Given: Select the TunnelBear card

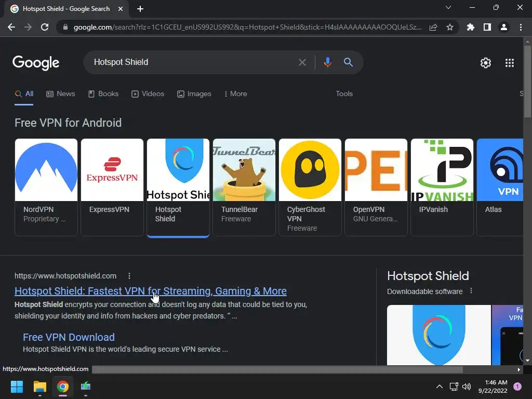Looking at the screenshot, I should click(x=244, y=187).
